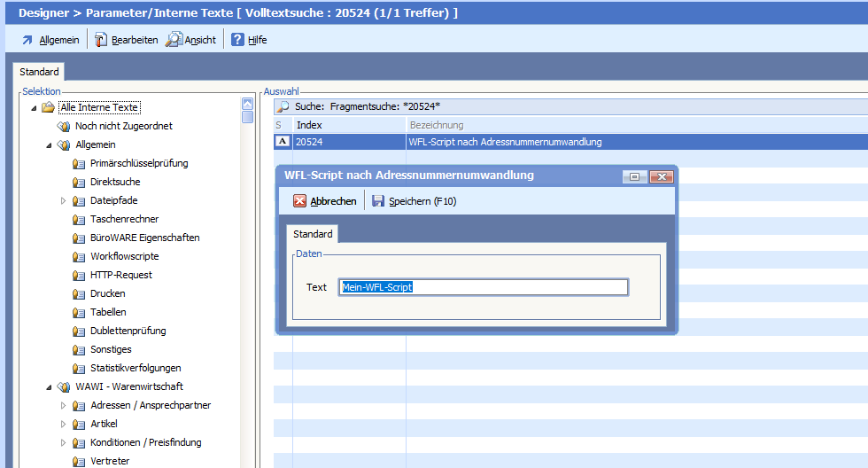This screenshot has height=468, width=868.
Task: Click the A status icon in row 20524
Action: click(x=283, y=142)
